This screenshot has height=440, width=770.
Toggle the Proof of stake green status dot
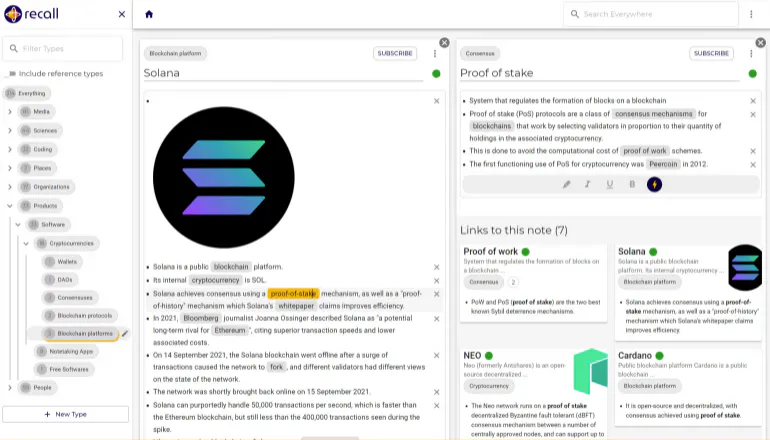(752, 74)
